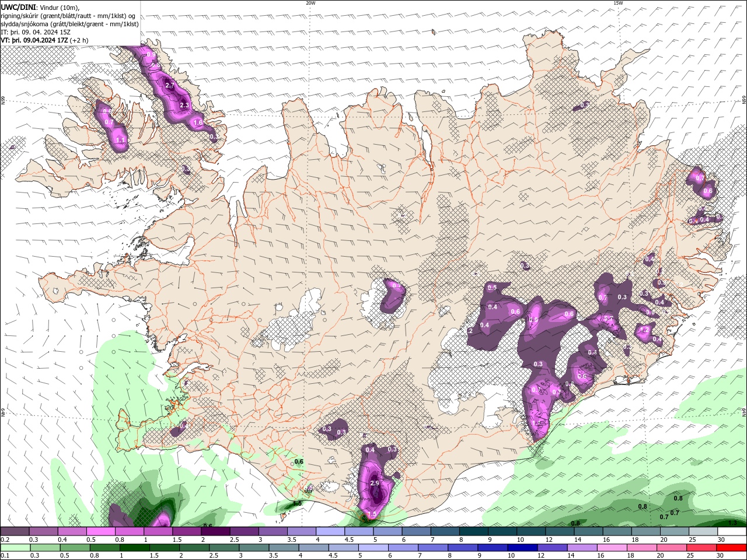
Task: Click the 'slydda/snjókoma' snow legend description line
Action: pyautogui.click(x=70, y=24)
